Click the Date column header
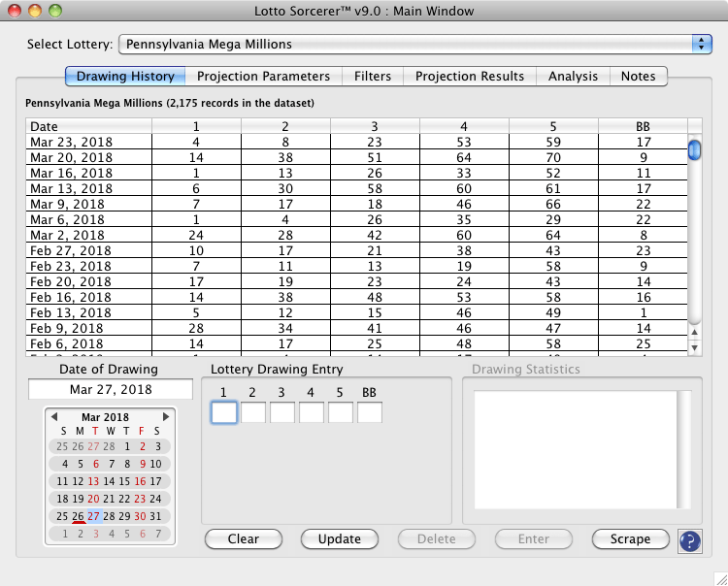728x586 pixels. pyautogui.click(x=88, y=126)
